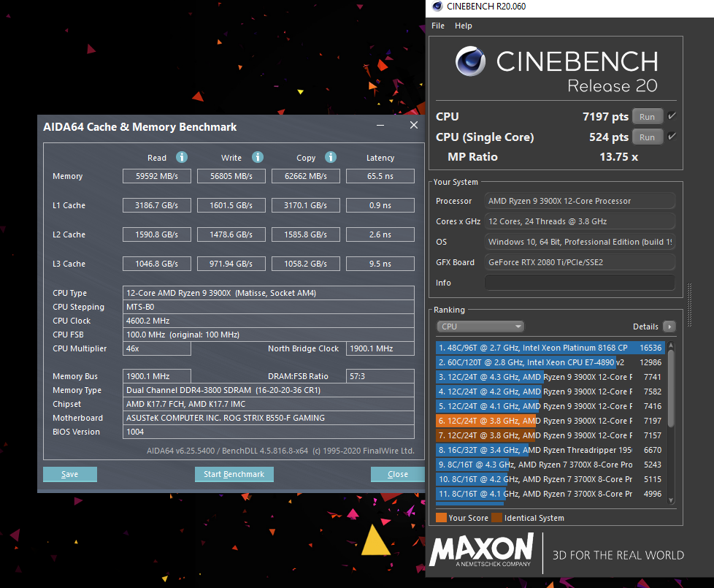
Task: Select ranking entry 5 scoring 7416
Action: click(550, 406)
